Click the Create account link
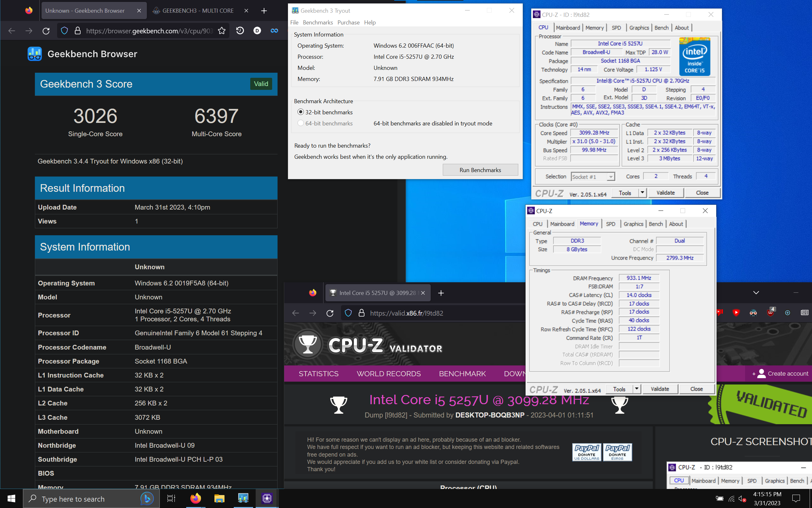812x508 pixels. (780, 374)
